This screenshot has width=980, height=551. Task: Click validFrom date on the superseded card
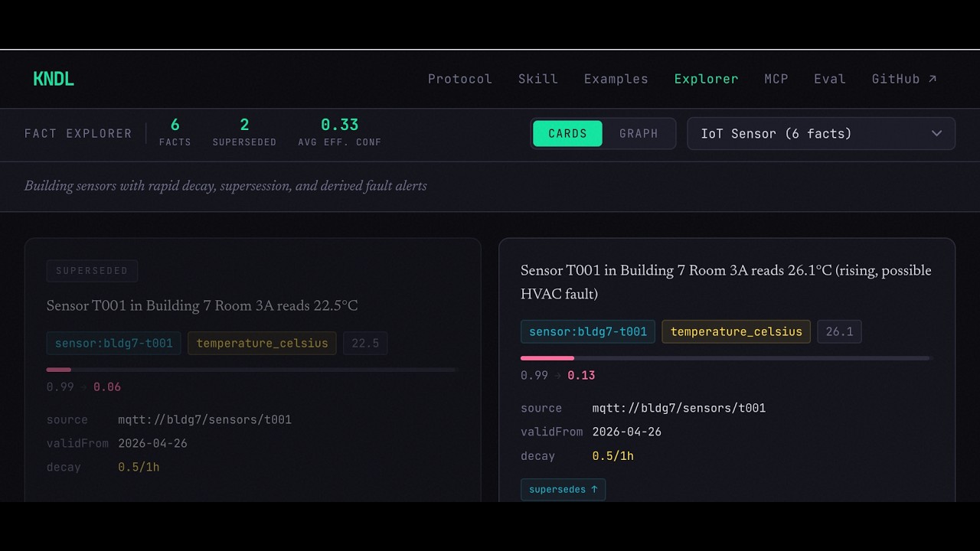pyautogui.click(x=152, y=444)
